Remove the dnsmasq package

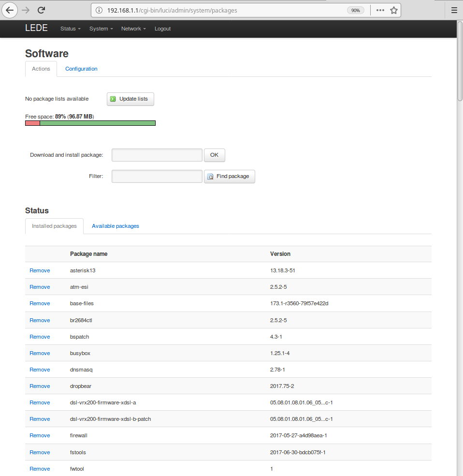40,370
